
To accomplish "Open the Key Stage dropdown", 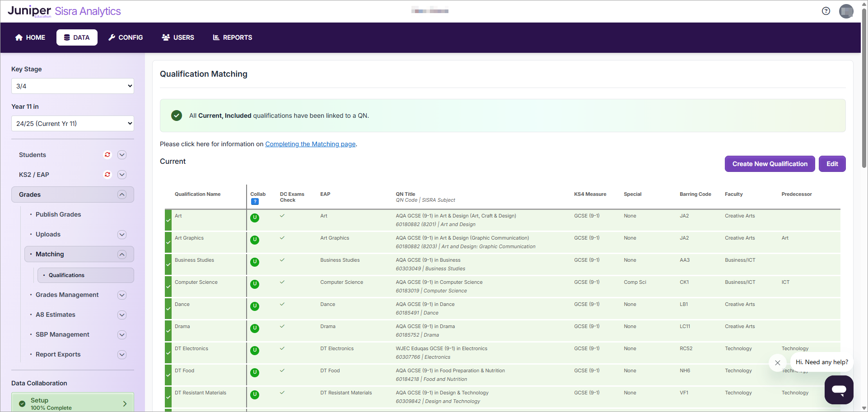I will point(72,86).
